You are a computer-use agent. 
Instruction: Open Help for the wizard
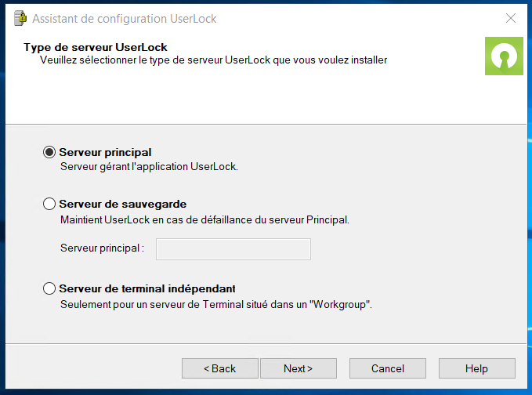[x=476, y=368]
